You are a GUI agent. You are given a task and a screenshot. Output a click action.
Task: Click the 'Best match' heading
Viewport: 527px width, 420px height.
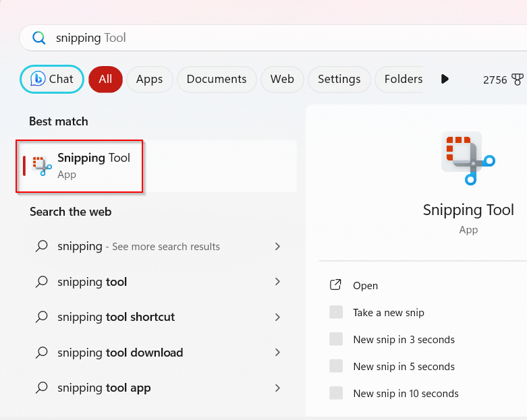click(x=59, y=121)
